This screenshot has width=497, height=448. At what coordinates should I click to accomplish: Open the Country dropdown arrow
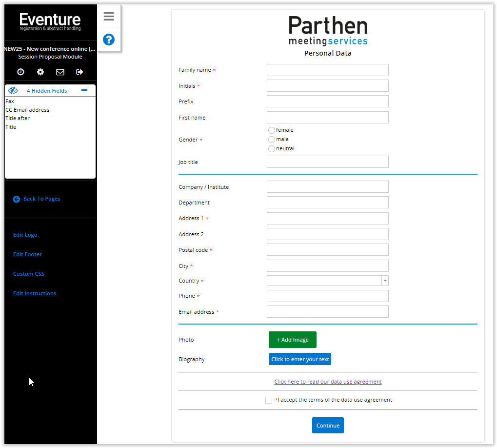point(385,281)
